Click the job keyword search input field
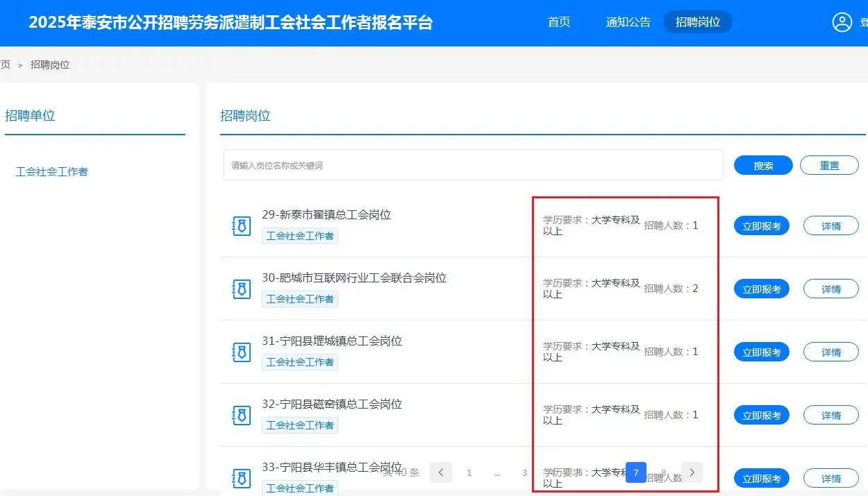This screenshot has width=868, height=496. (472, 164)
